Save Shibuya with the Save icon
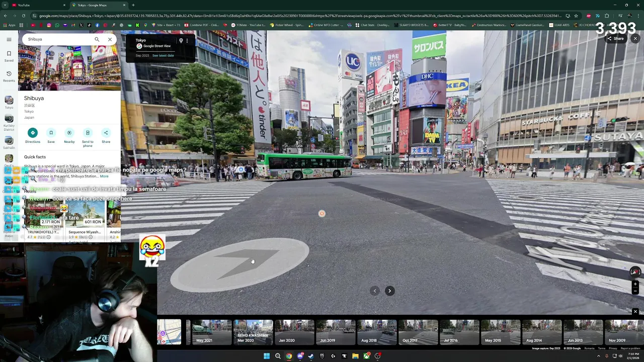644x362 pixels. tap(51, 133)
